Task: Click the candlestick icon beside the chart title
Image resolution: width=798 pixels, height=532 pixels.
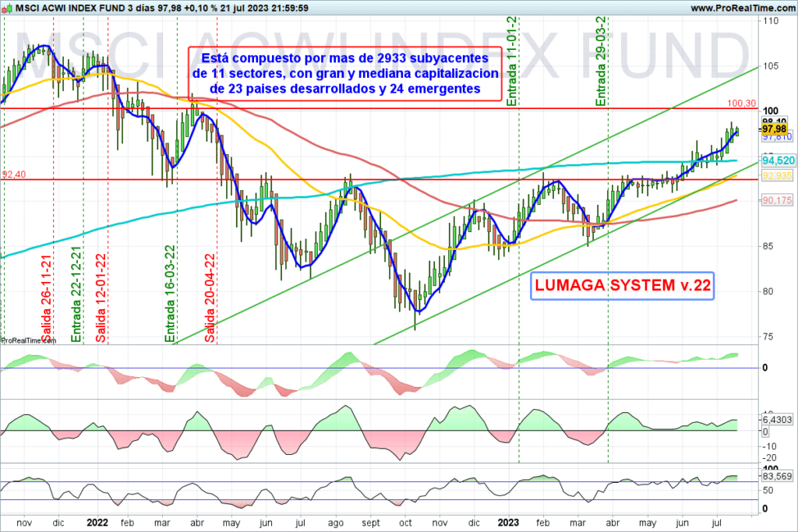Action: pos(7,8)
